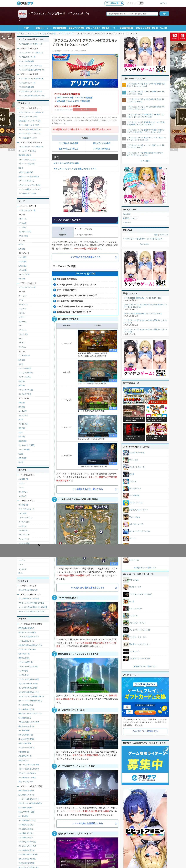Click the 検索 search button
This screenshot has height=868, width=186.
click(164, 14)
